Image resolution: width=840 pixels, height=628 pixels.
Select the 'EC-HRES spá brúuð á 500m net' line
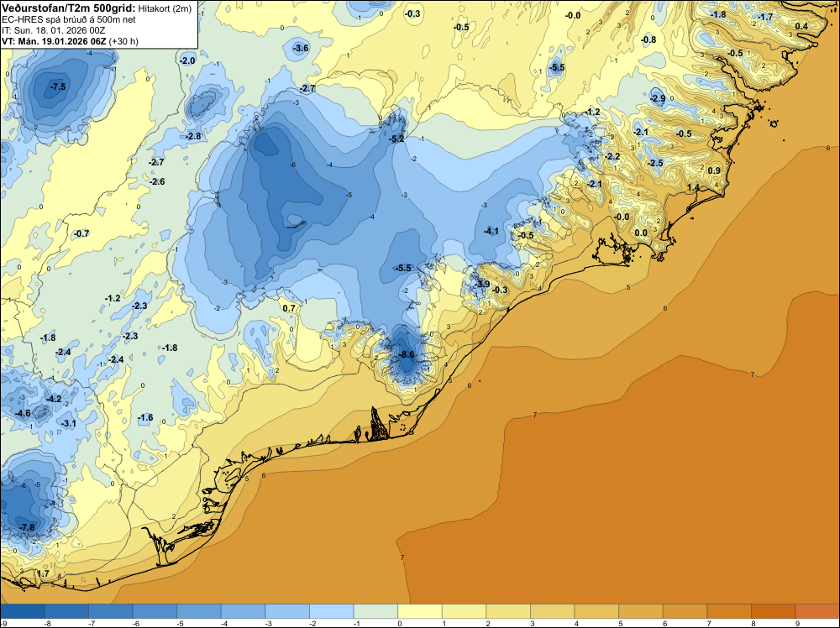[x=69, y=19]
